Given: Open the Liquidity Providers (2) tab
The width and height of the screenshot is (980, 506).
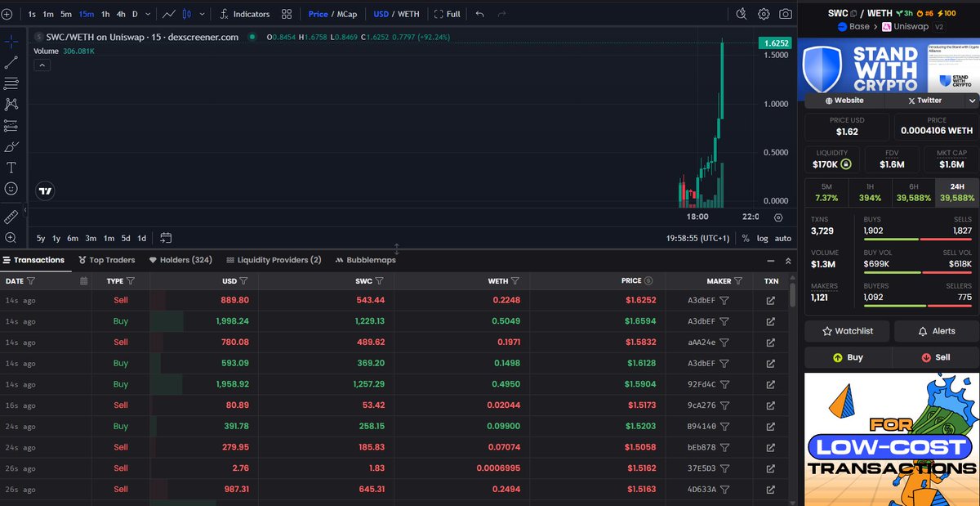Looking at the screenshot, I should point(274,260).
